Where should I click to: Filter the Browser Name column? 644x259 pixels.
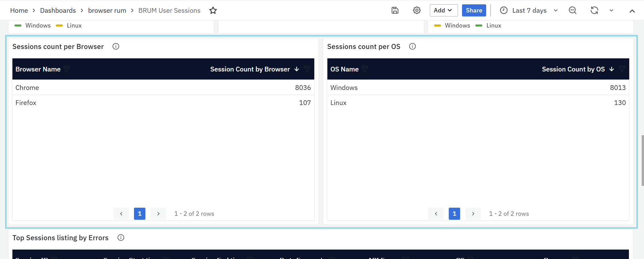[66, 69]
